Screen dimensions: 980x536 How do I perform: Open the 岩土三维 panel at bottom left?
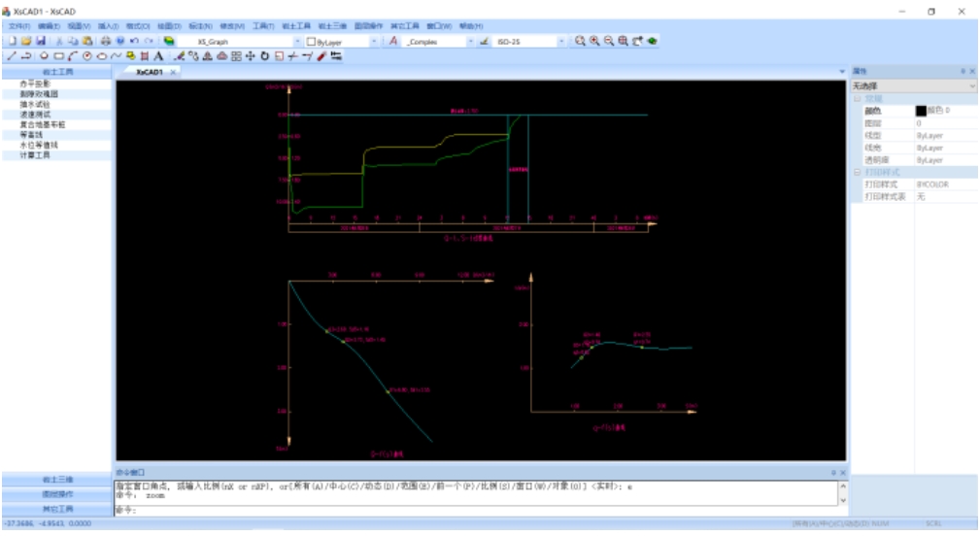[x=57, y=480]
